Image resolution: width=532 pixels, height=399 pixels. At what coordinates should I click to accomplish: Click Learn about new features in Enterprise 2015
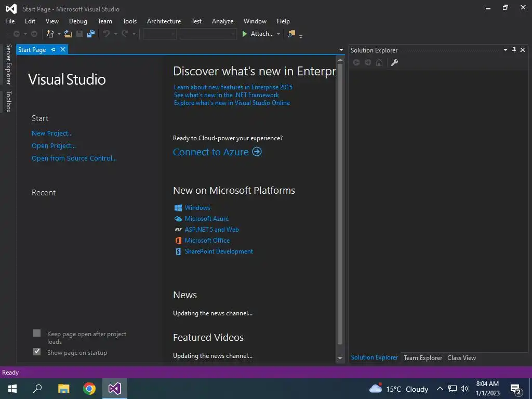point(233,87)
